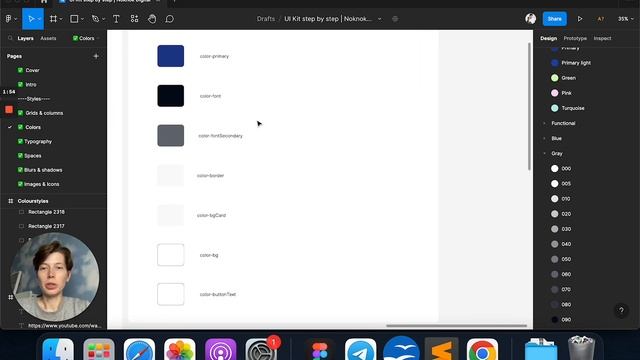Switch to the Prototype tab
Viewport: 640px width, 360px height.
pos(575,38)
